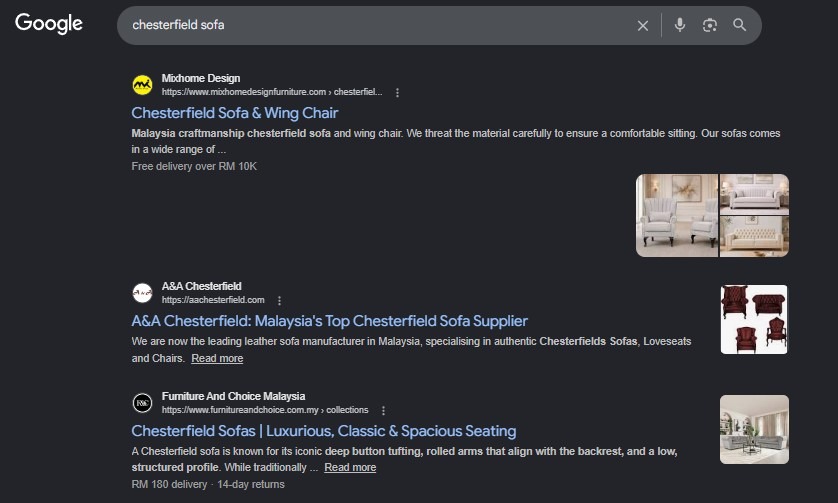The image size is (838, 503).
Task: Focus the chesterfield sofa search field
Action: (x=374, y=25)
